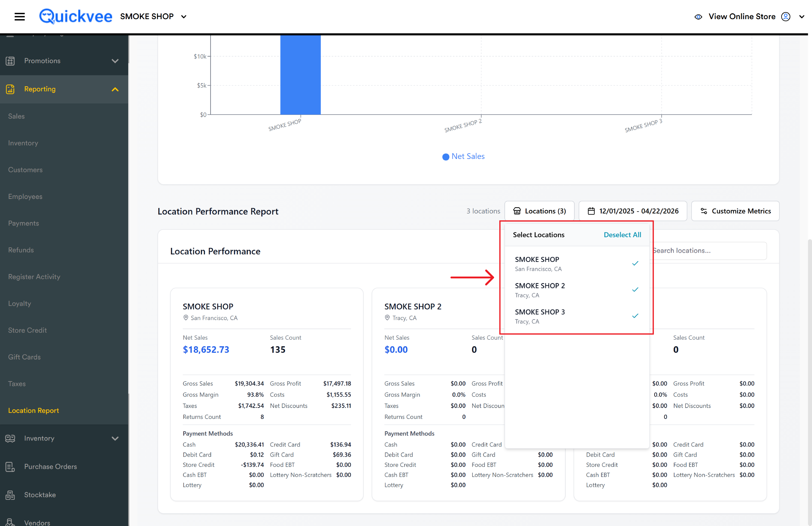Open Store Credit report
812x526 pixels.
coord(27,330)
